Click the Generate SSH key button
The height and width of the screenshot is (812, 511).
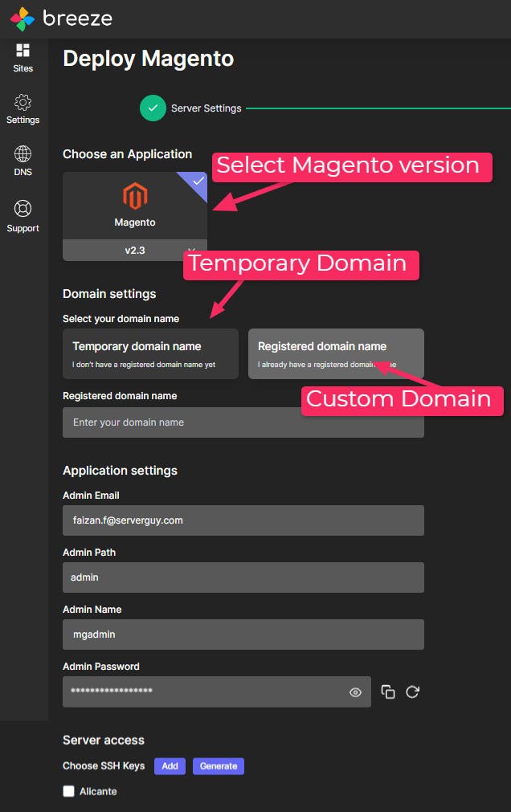[219, 766]
